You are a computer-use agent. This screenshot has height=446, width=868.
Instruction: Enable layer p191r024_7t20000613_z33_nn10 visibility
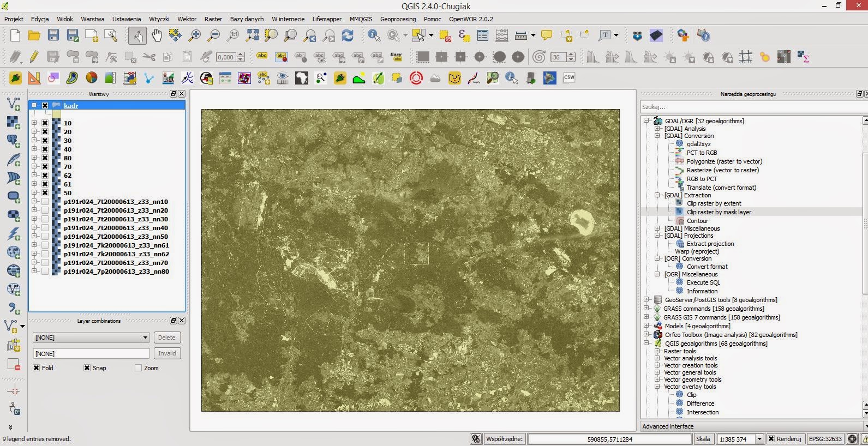click(45, 202)
